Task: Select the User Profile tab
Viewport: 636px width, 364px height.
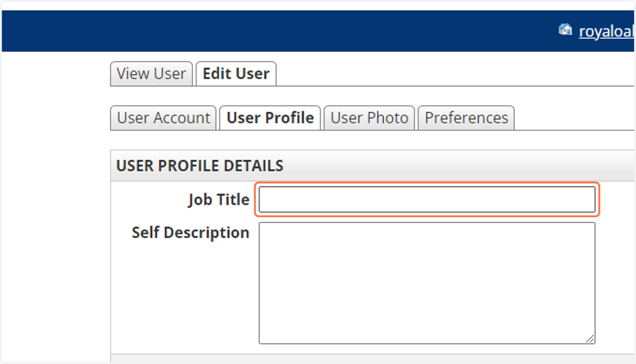Action: tap(270, 118)
